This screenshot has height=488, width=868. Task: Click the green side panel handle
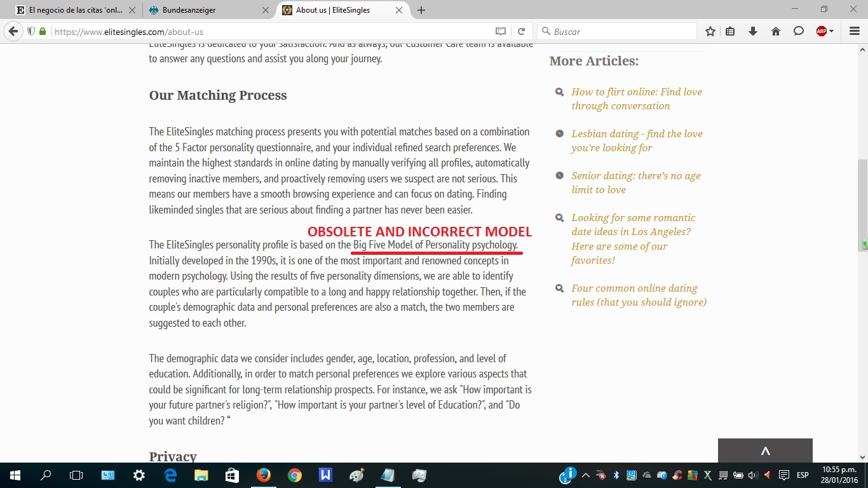[865, 244]
